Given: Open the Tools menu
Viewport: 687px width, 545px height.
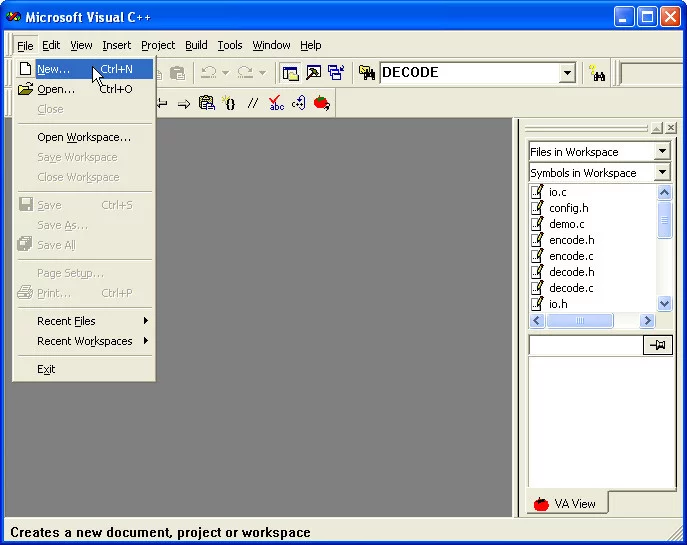Looking at the screenshot, I should [230, 45].
